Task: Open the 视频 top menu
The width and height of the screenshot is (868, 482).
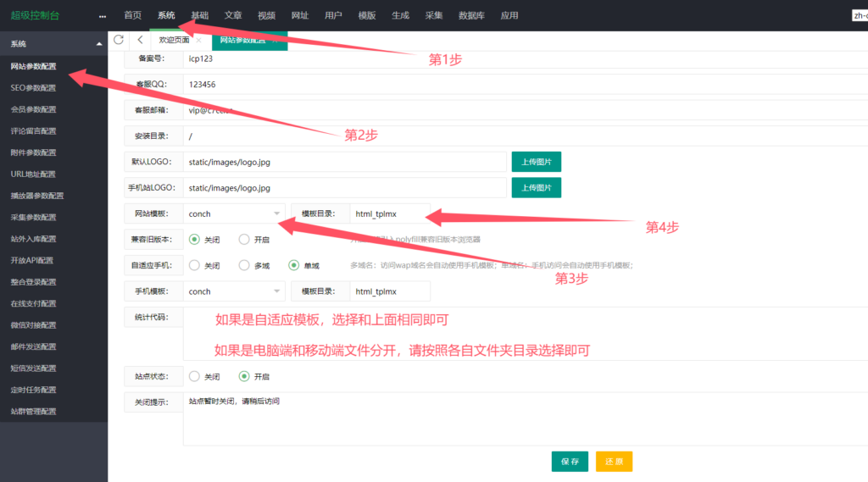Action: point(266,15)
